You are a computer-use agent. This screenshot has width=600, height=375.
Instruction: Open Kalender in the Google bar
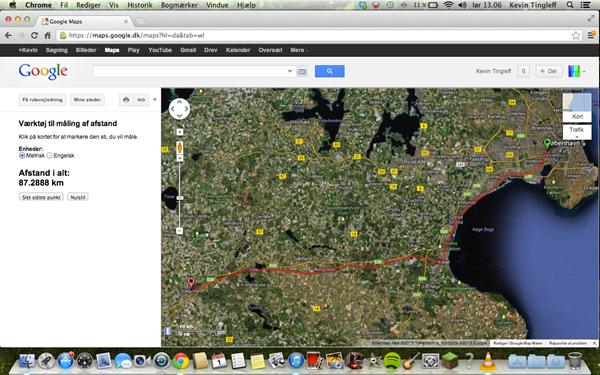click(x=238, y=50)
